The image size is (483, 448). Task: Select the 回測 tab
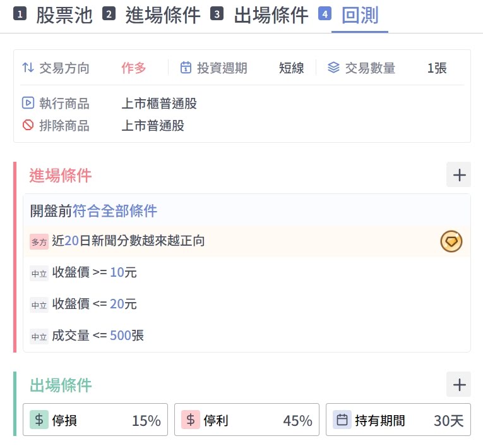coord(360,15)
